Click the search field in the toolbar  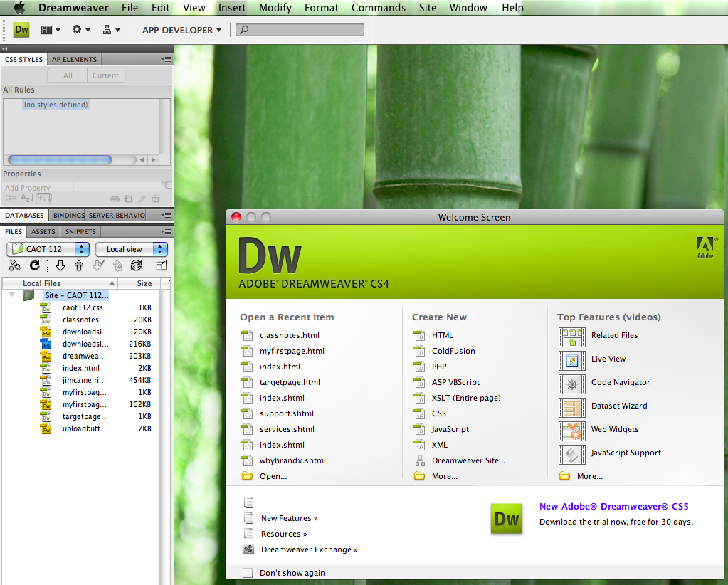300,30
